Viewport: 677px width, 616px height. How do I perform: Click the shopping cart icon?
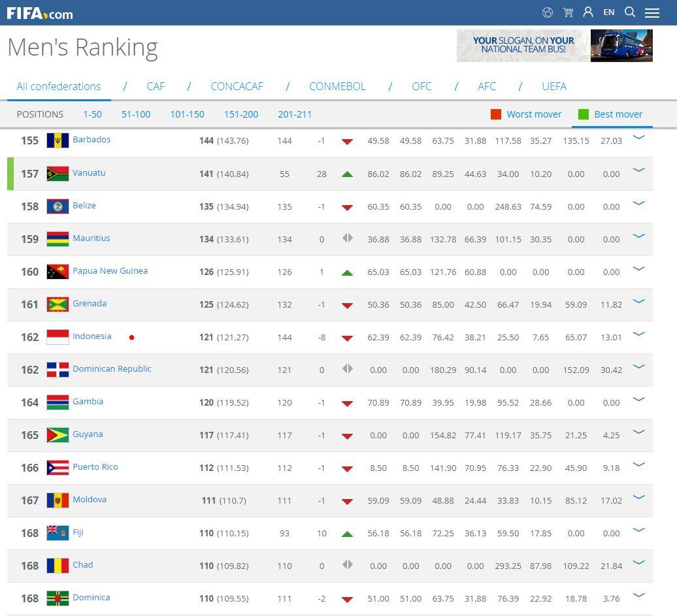tap(567, 12)
